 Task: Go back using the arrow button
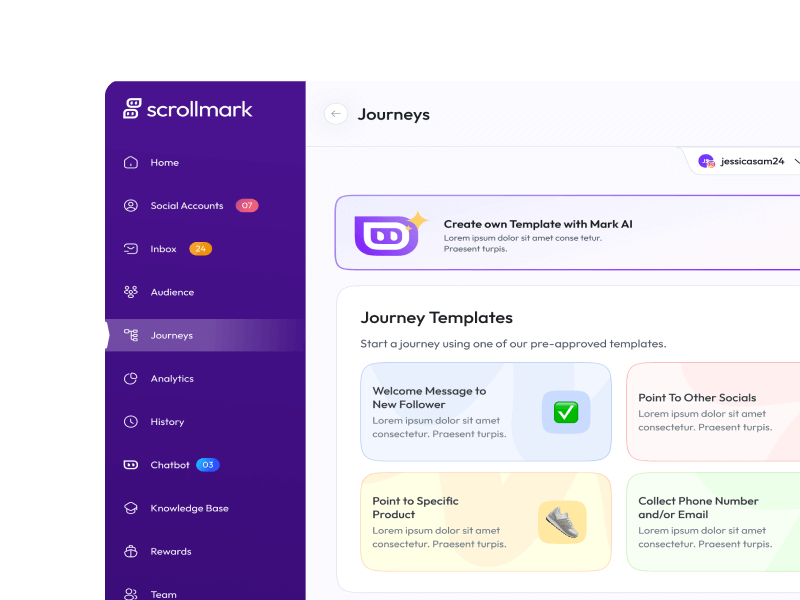336,114
